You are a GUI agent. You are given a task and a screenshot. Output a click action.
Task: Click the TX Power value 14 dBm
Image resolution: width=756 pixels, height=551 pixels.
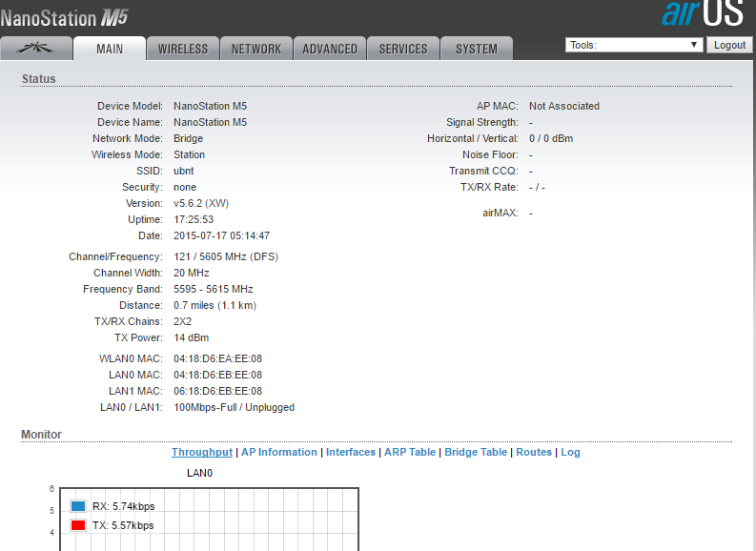pos(192,337)
